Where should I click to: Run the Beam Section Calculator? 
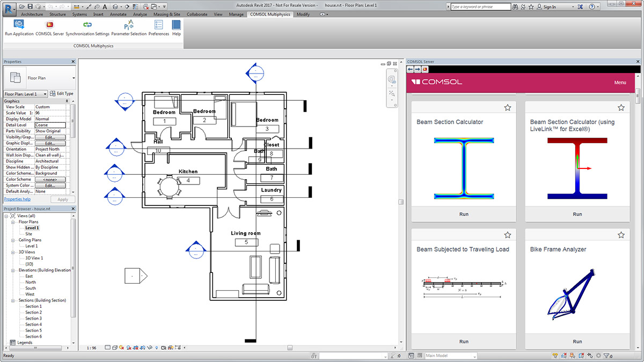point(464,214)
